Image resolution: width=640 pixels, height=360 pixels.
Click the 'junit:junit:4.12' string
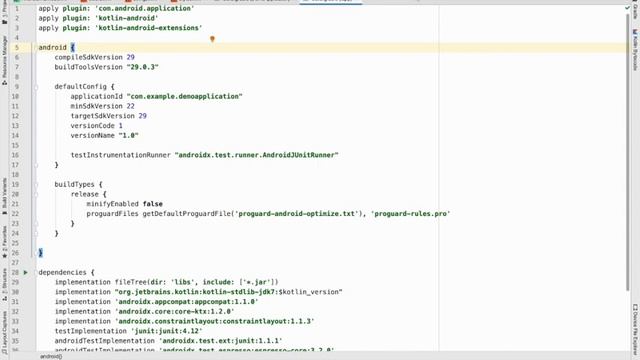pyautogui.click(x=167, y=331)
